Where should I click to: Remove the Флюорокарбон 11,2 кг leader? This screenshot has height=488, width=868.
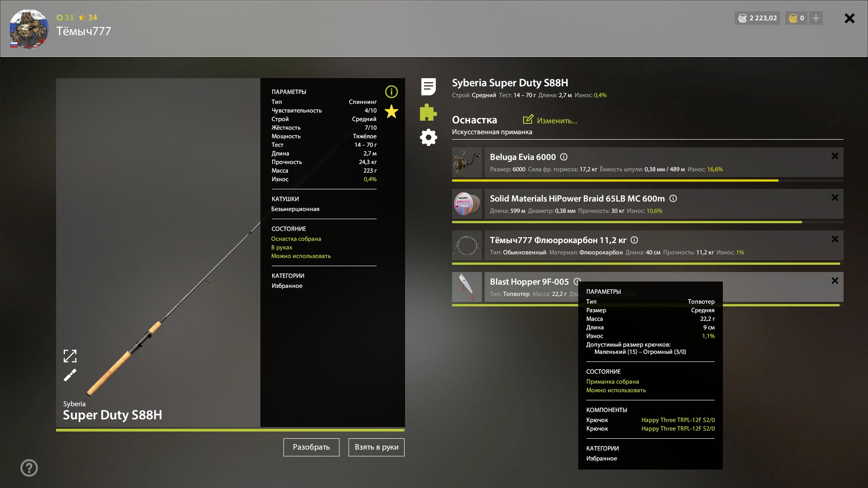tap(835, 239)
